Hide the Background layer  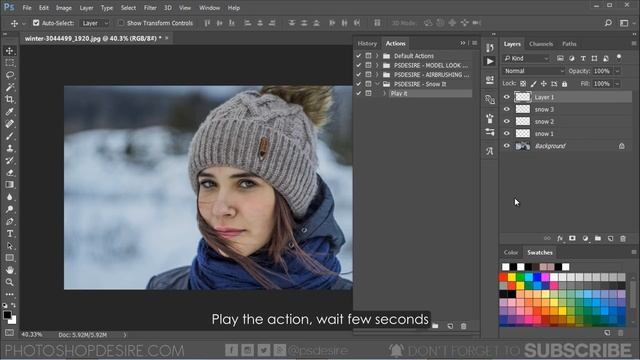pos(507,146)
